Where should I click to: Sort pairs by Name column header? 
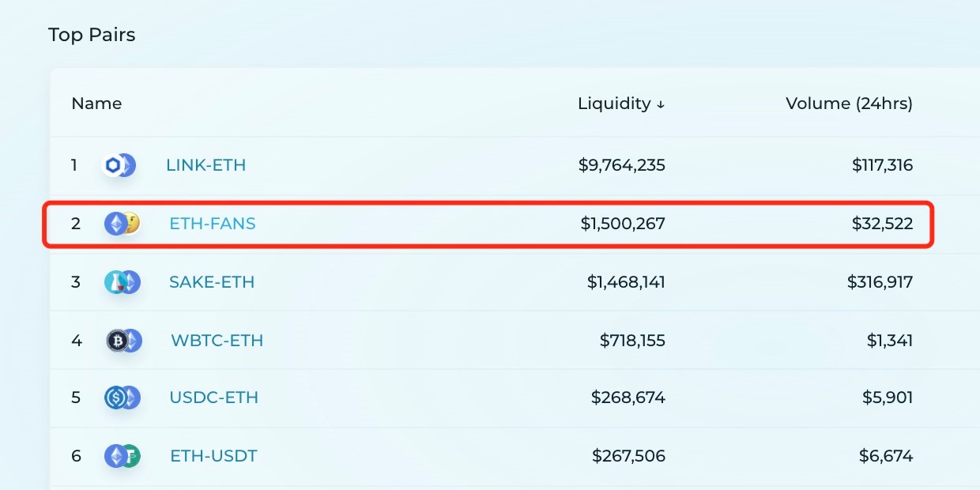coord(96,104)
